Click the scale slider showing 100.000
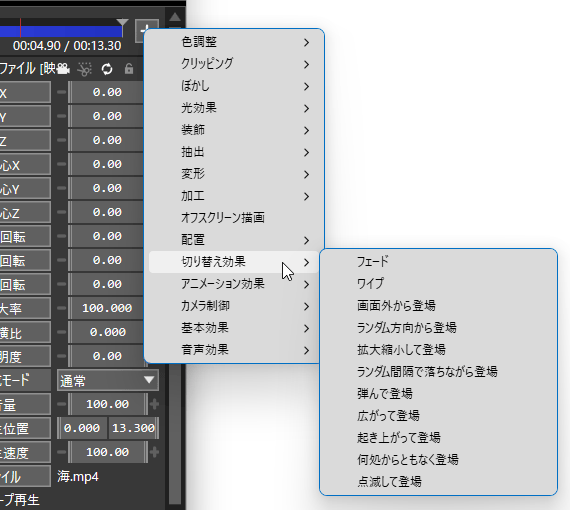Screen dimensions: 570x510 107,308
